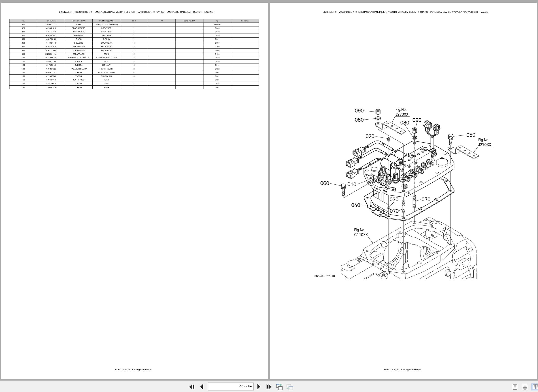Click the QTY column header
The image size is (538, 392).
coord(134,21)
